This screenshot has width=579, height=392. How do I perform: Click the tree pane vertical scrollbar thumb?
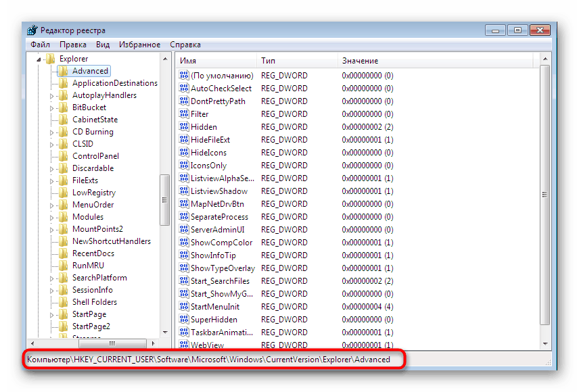click(164, 199)
